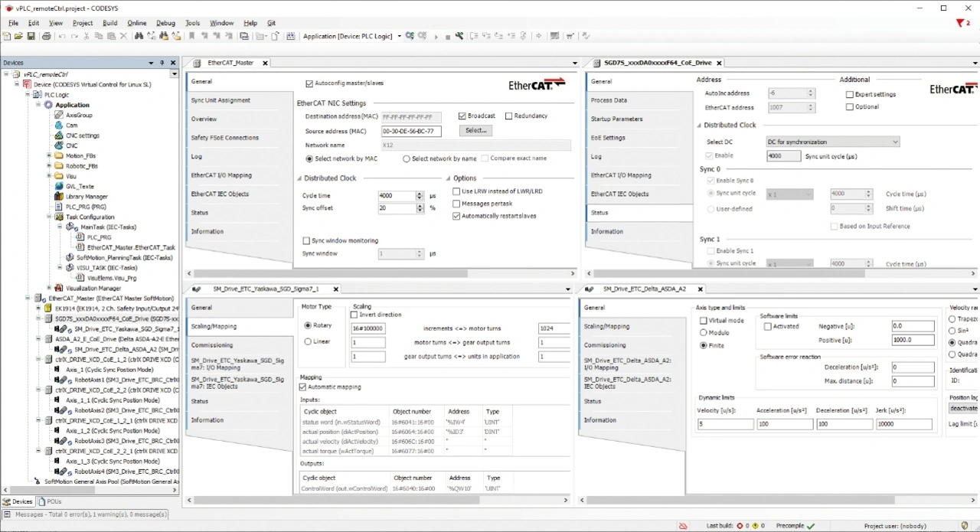The image size is (980, 532).
Task: Switch to the POUs tab
Action: click(50, 502)
